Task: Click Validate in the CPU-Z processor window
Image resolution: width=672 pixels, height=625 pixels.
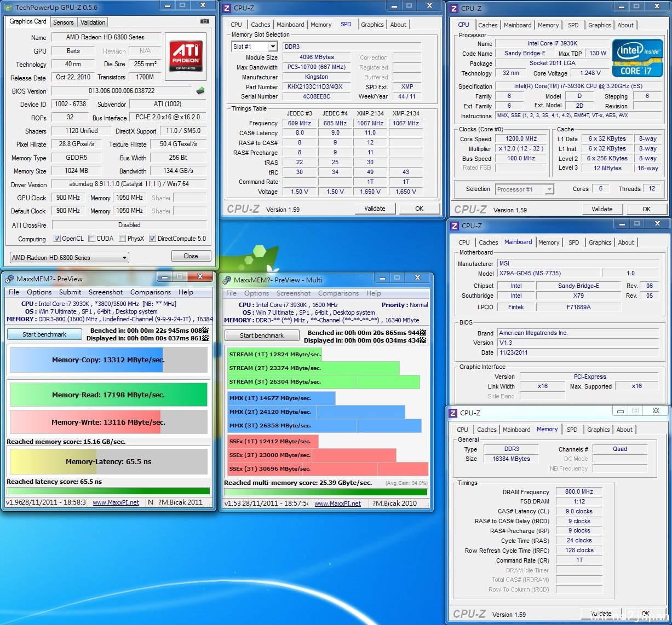Action: pyautogui.click(x=602, y=209)
